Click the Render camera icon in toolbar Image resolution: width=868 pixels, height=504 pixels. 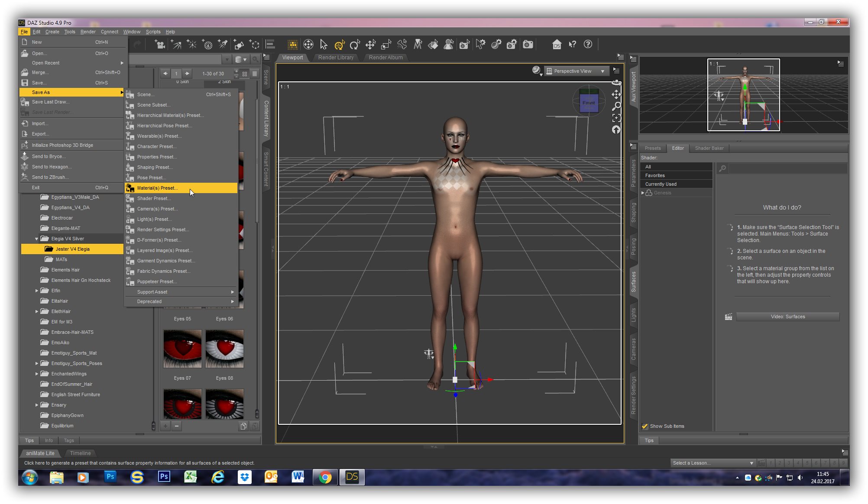(528, 44)
